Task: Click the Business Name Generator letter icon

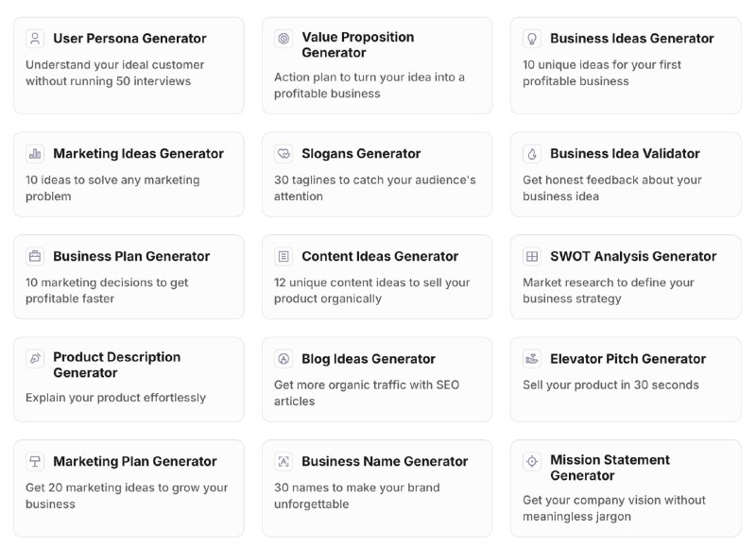Action: coord(283,461)
